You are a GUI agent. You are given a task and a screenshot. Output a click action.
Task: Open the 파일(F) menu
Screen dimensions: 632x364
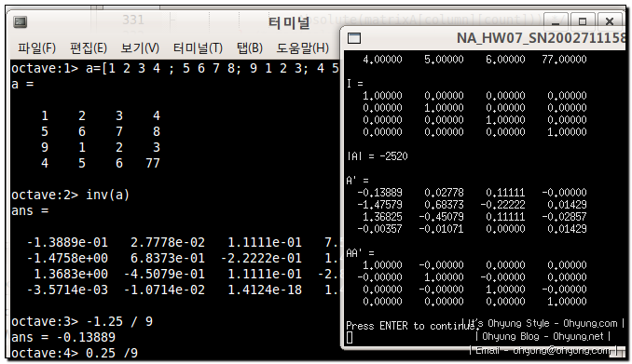36,48
